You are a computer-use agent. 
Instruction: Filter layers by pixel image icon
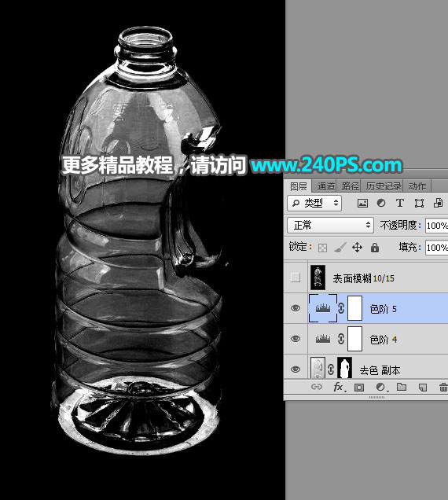[x=362, y=203]
